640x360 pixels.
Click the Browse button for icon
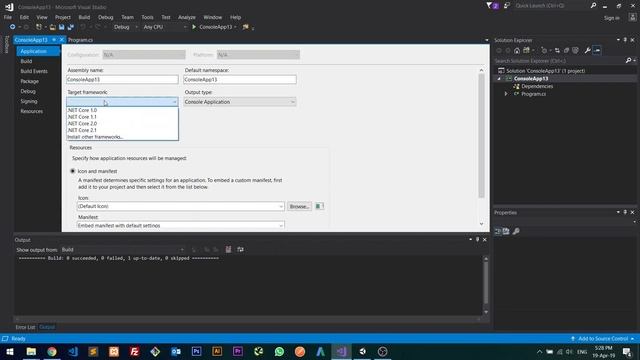(x=299, y=206)
